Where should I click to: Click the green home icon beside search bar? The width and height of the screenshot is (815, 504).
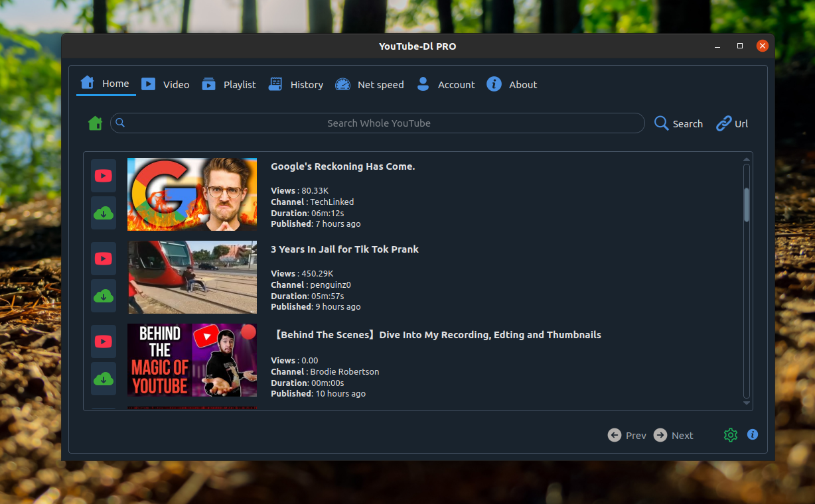click(x=96, y=123)
